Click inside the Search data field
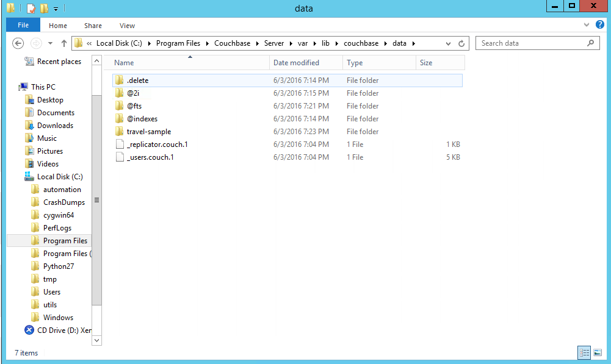The image size is (611, 364). (531, 43)
